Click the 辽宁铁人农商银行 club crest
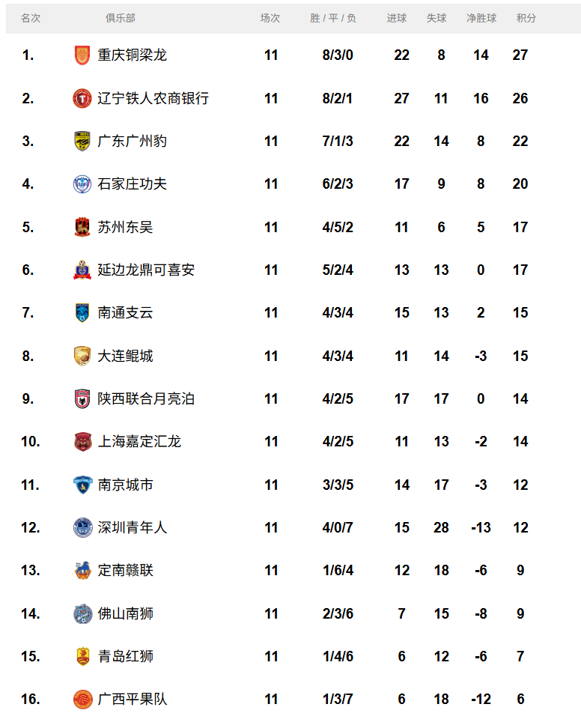This screenshot has width=581, height=728. pyautogui.click(x=82, y=98)
